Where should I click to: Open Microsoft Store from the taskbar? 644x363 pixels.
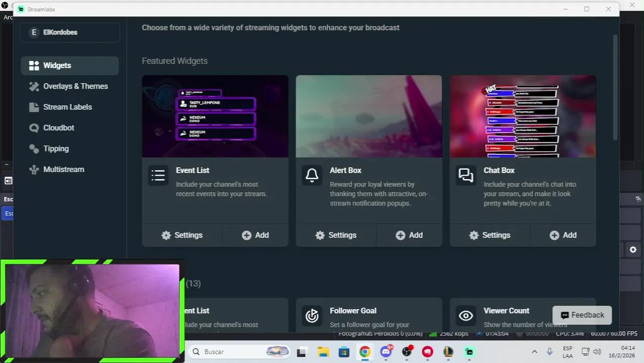344,352
